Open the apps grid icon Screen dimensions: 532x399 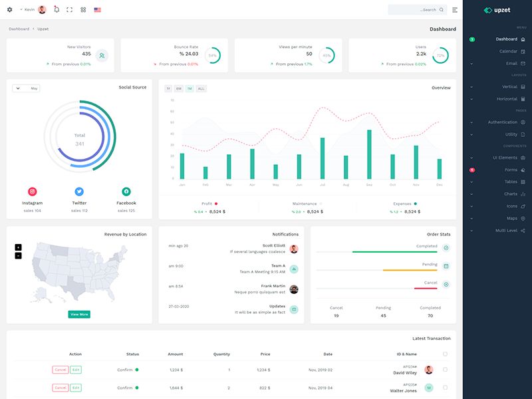click(83, 10)
